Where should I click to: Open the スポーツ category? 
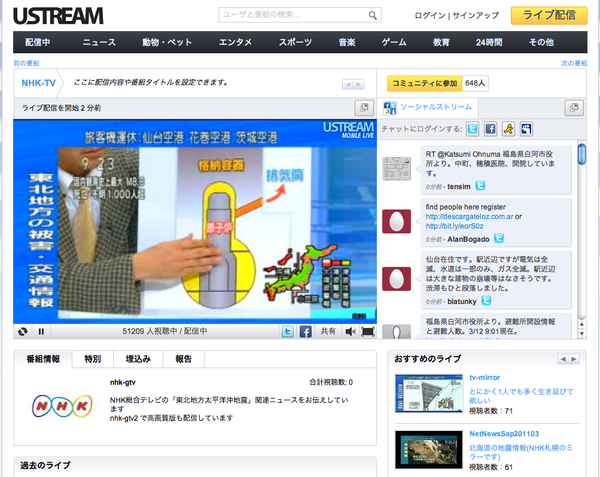tap(295, 42)
